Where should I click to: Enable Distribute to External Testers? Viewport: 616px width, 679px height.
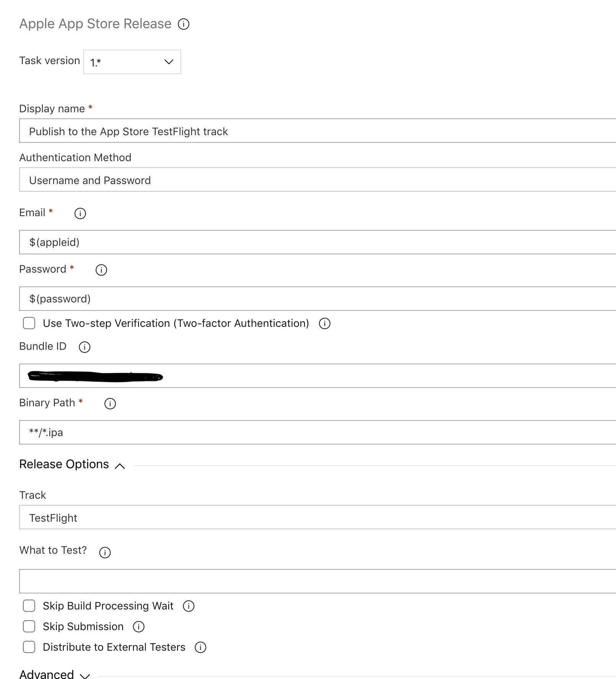click(x=29, y=647)
